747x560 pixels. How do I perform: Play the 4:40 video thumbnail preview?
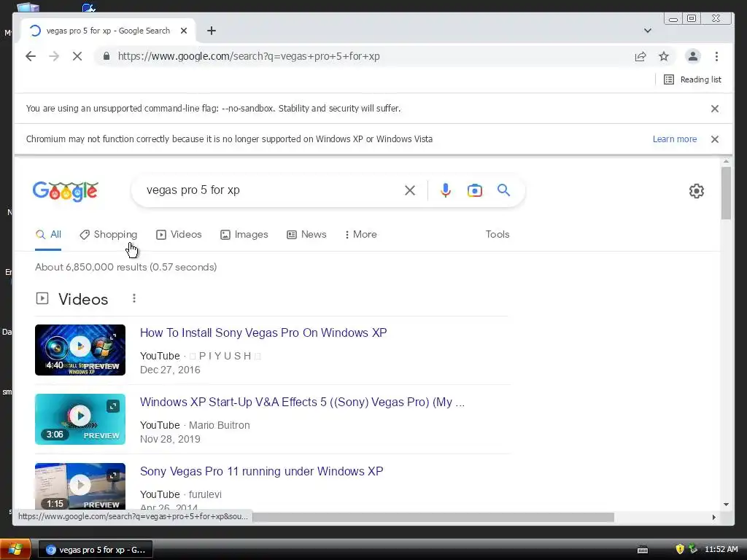[x=80, y=350]
